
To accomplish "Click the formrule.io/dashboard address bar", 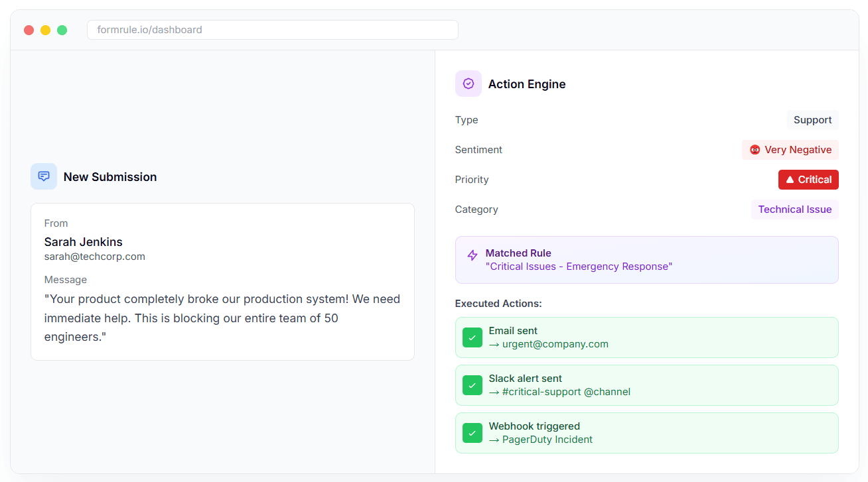I will [273, 30].
